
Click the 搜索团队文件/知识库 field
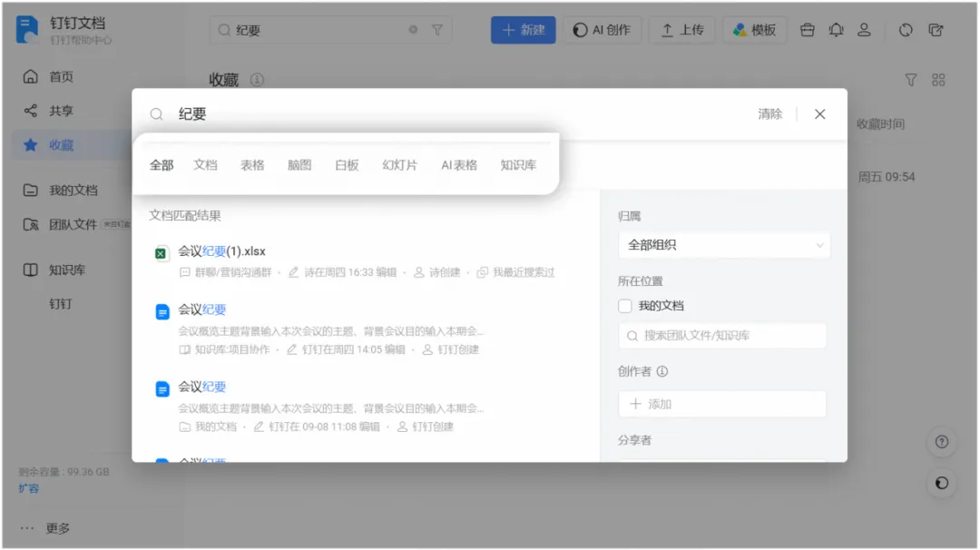coord(722,336)
